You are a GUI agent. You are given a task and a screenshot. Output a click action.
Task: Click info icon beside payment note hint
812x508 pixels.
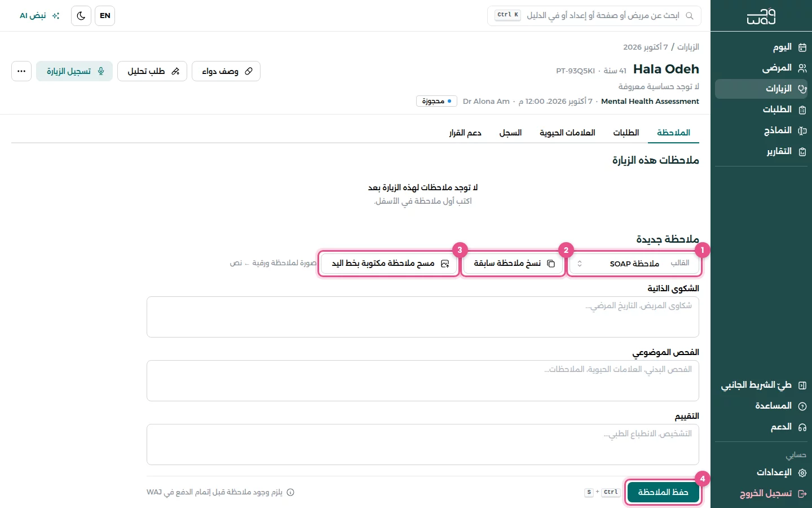[290, 492]
